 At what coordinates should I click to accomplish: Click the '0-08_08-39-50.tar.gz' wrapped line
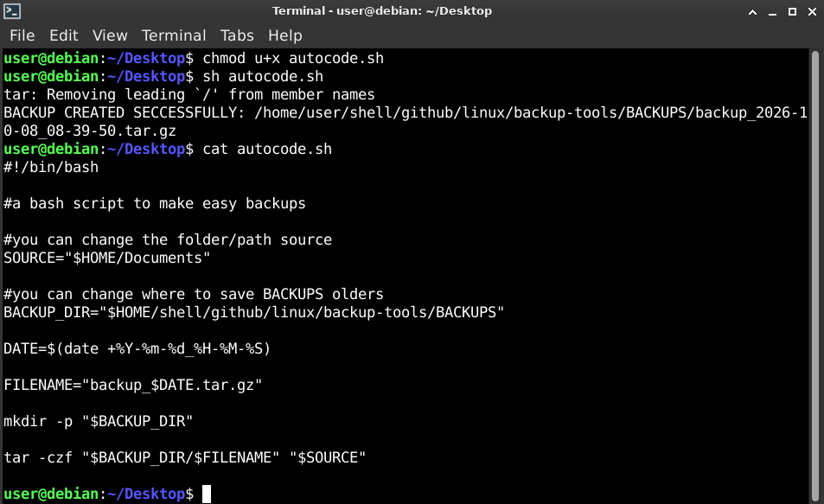pos(90,131)
